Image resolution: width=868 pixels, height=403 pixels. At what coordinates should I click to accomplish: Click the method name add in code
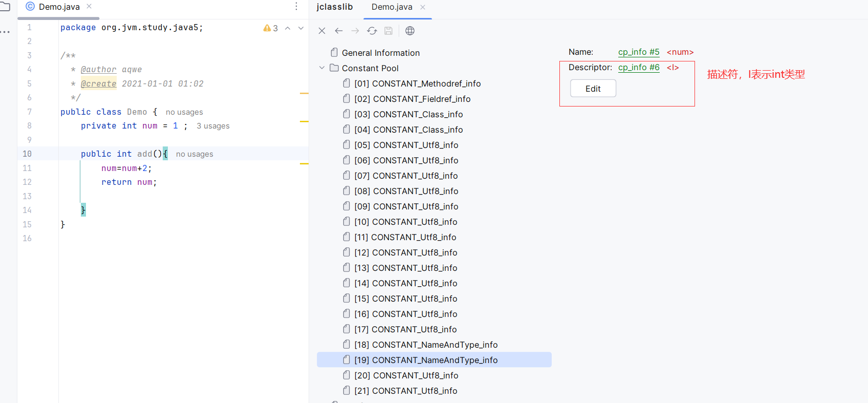pos(144,154)
